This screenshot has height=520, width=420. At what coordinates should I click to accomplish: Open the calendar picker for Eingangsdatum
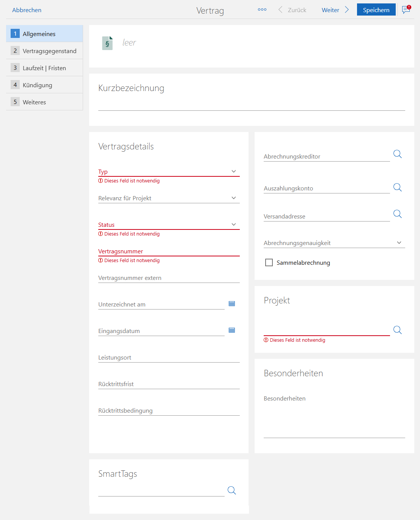(x=231, y=330)
